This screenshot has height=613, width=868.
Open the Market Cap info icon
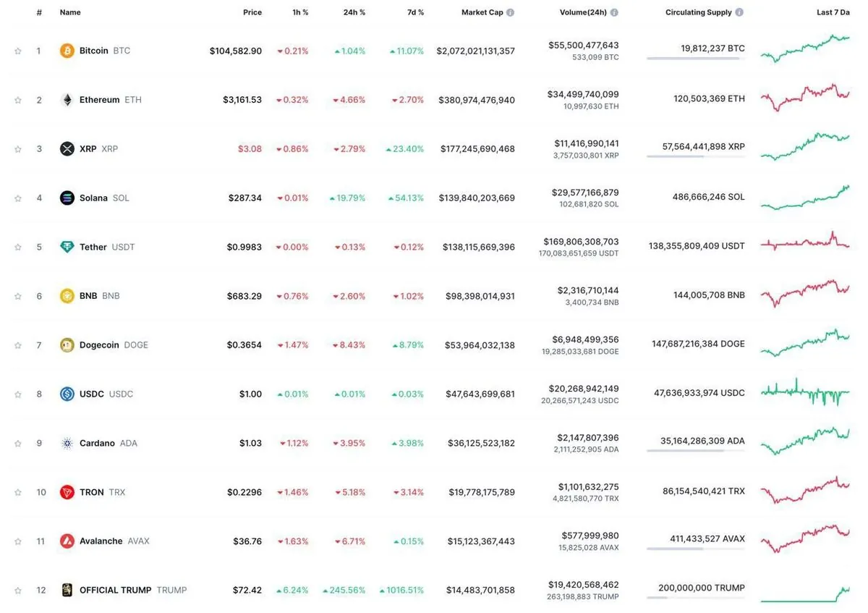511,12
